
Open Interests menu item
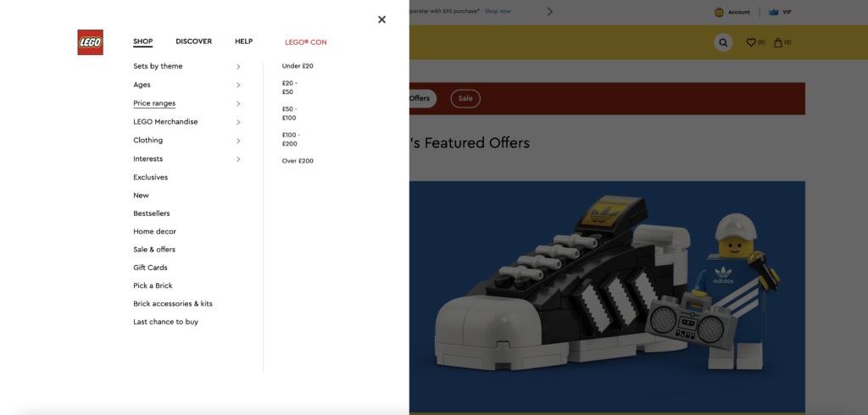click(147, 159)
